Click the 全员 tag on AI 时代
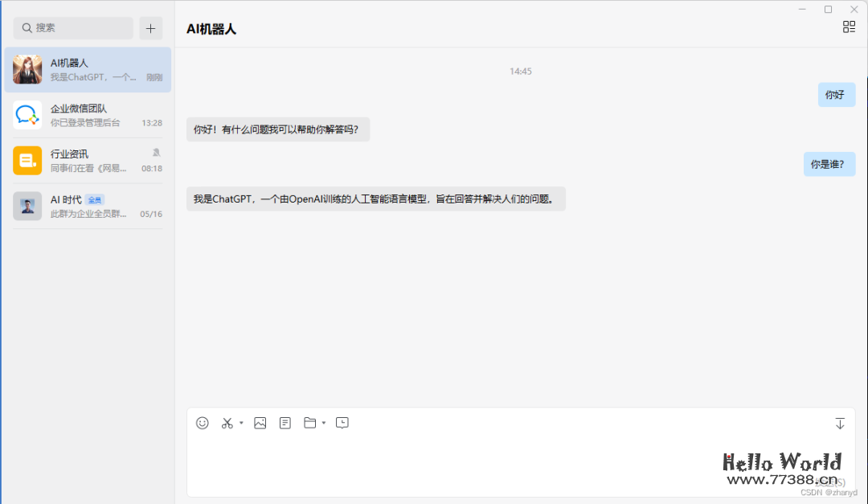The width and height of the screenshot is (868, 504). pyautogui.click(x=95, y=200)
